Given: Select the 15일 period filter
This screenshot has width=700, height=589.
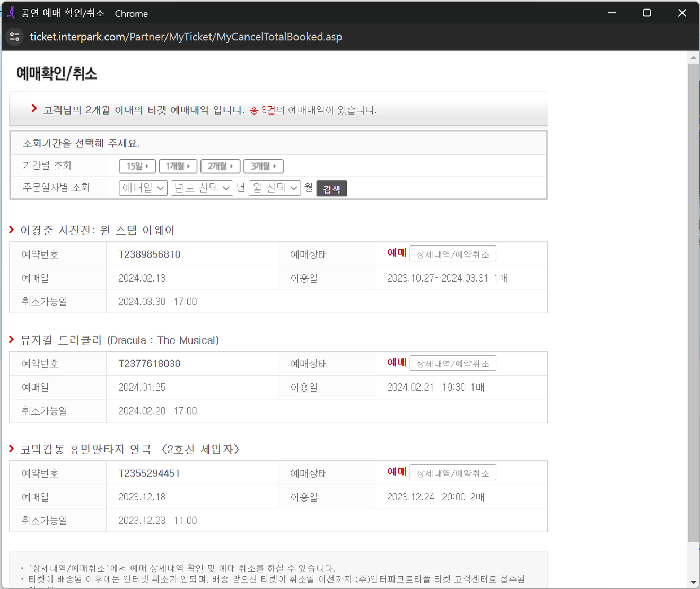Looking at the screenshot, I should (x=137, y=166).
